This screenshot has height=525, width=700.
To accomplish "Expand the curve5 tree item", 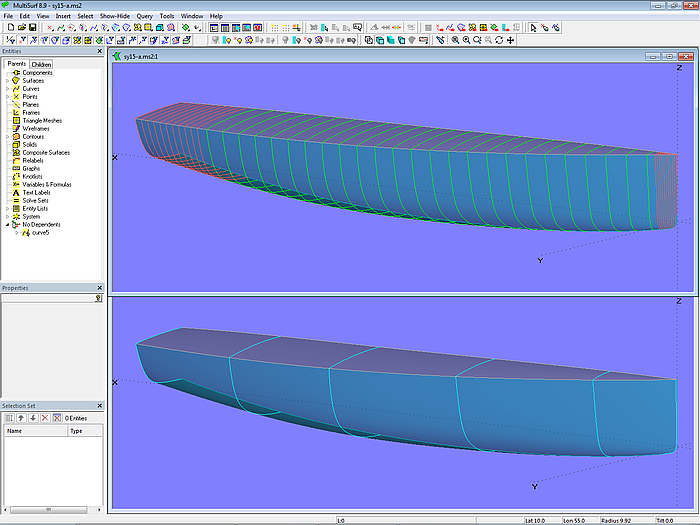I will [x=16, y=233].
